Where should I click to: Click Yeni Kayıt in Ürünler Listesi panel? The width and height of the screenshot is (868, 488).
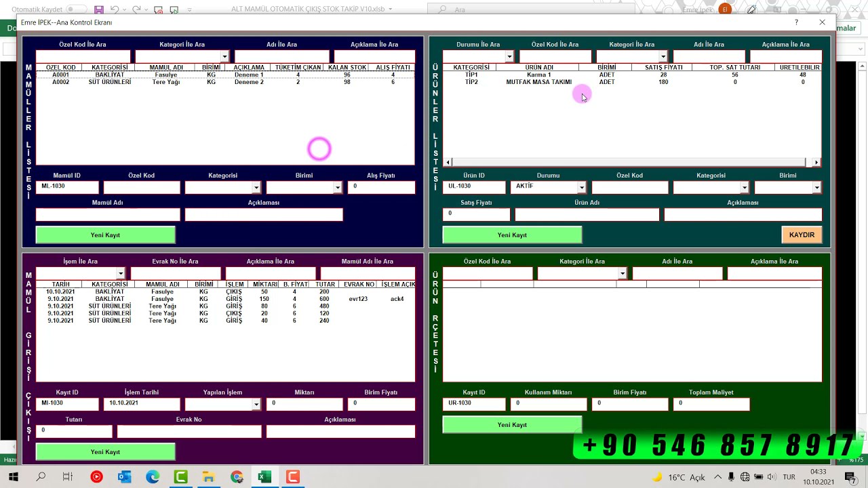click(x=512, y=235)
